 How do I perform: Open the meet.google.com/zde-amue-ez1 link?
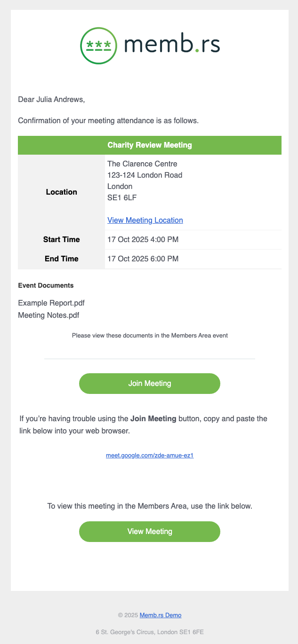click(x=150, y=456)
